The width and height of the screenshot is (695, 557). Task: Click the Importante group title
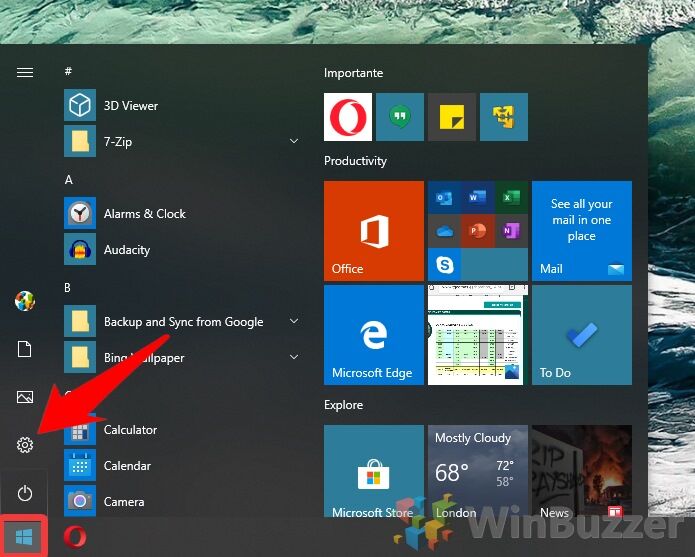point(353,73)
